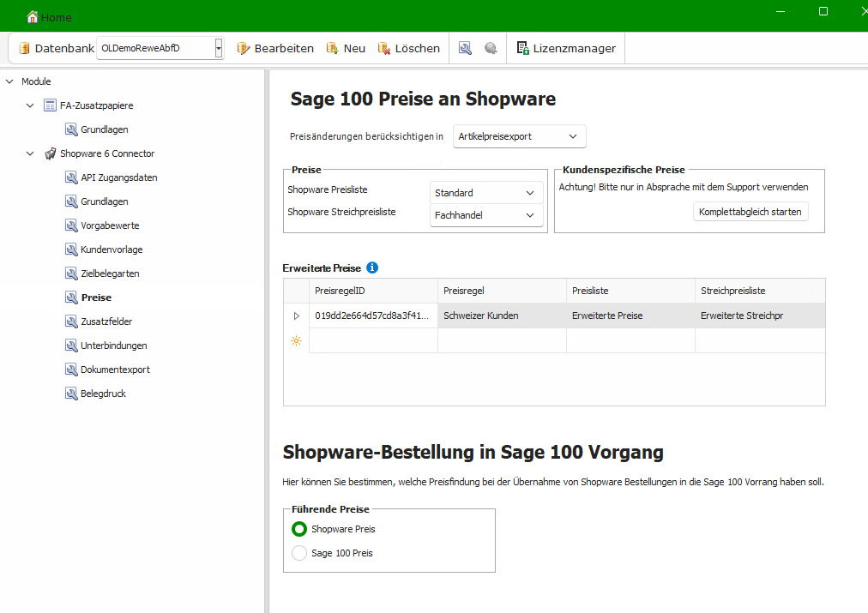Click the API Zugangsdaten tree icon

coord(71,177)
